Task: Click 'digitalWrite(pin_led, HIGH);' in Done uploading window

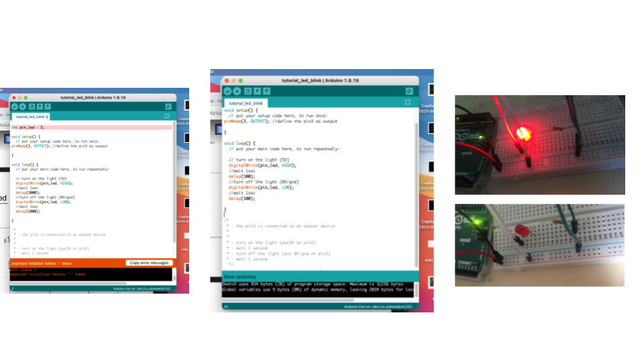Action: pos(262,166)
